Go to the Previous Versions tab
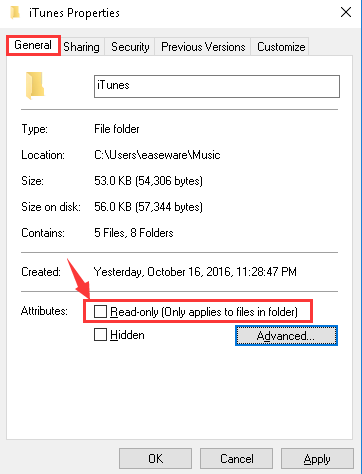 (x=203, y=47)
